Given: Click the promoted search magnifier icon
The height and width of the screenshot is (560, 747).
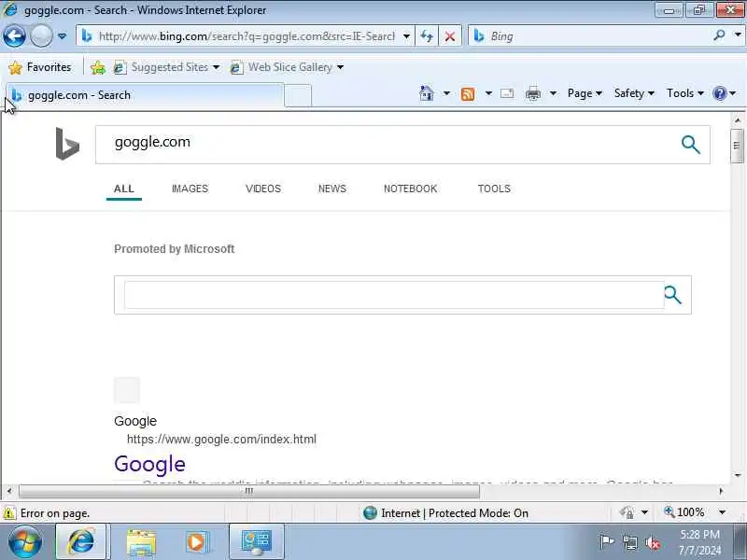Looking at the screenshot, I should coord(672,295).
